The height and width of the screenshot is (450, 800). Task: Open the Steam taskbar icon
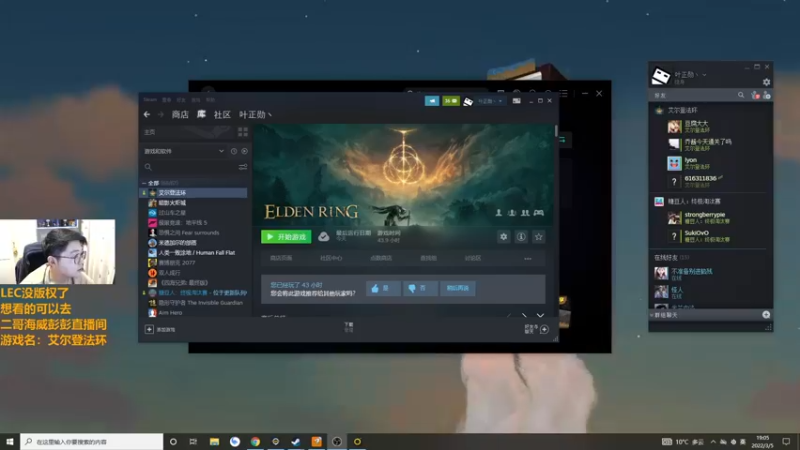(296, 441)
